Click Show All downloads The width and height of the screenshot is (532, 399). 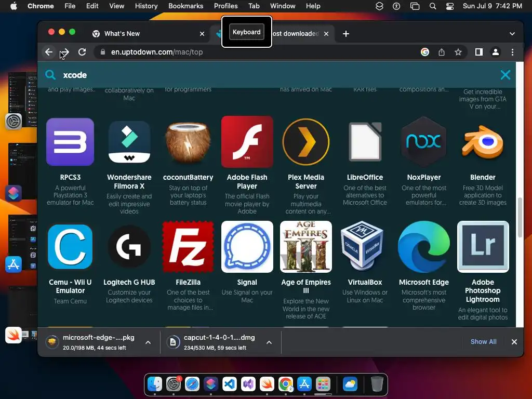coord(484,342)
